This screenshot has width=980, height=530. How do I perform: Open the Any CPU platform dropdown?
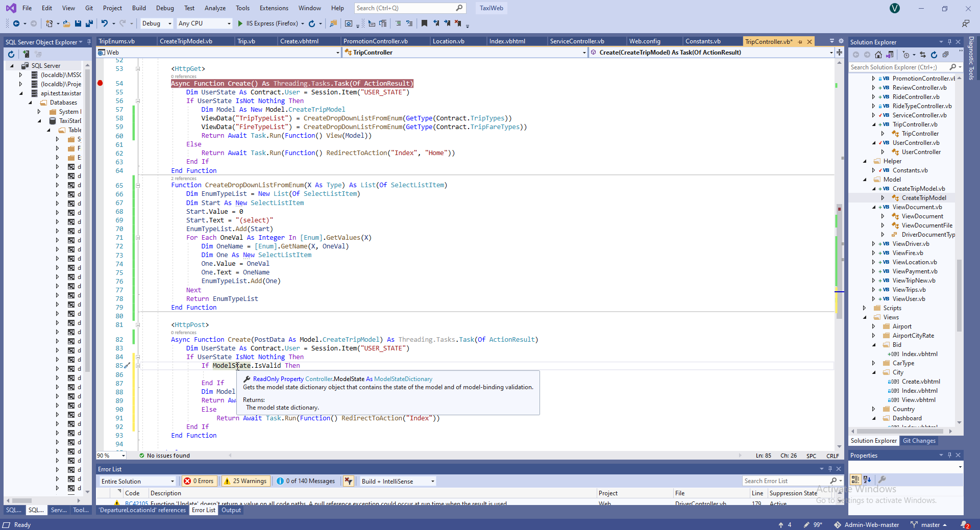pyautogui.click(x=204, y=23)
